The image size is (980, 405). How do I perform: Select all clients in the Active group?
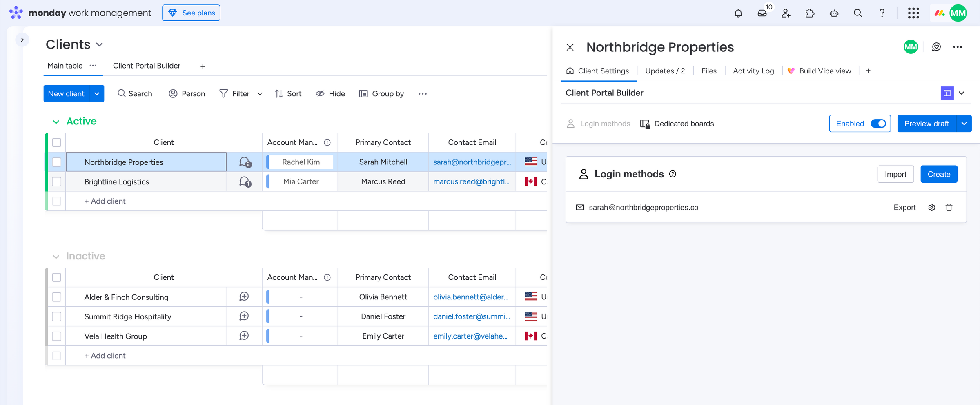click(57, 142)
